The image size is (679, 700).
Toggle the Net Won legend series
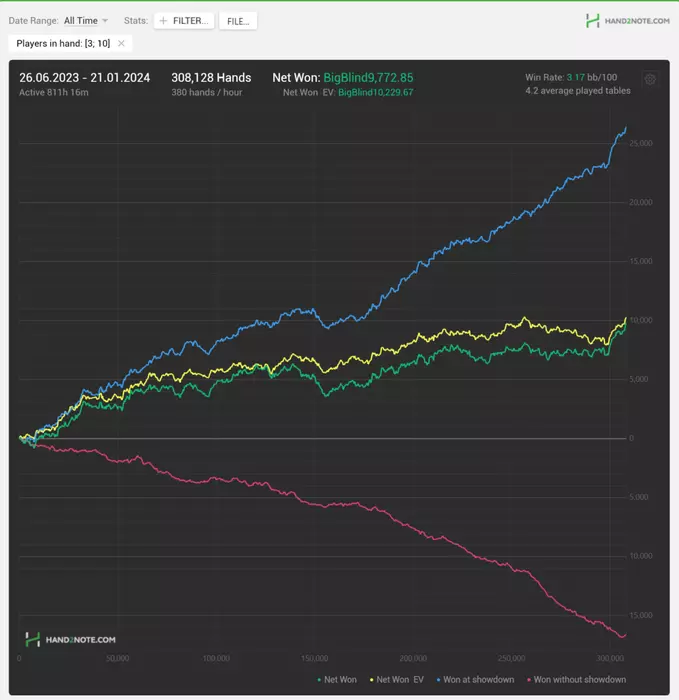337,679
